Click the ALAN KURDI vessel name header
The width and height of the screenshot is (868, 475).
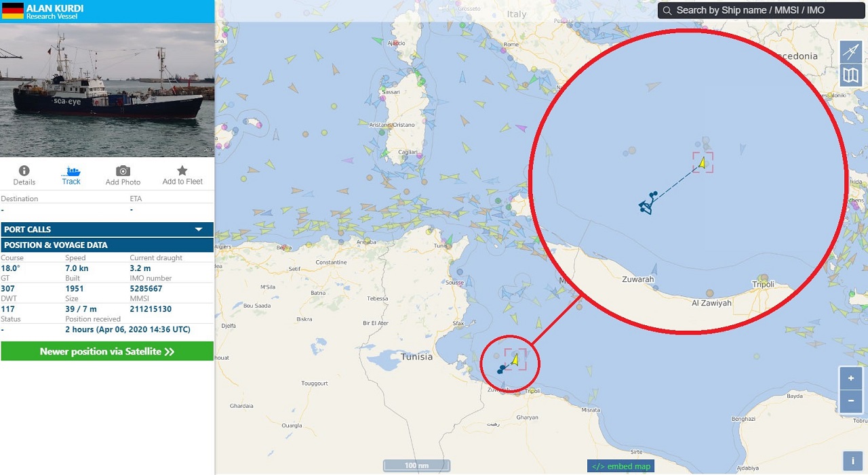tap(54, 8)
